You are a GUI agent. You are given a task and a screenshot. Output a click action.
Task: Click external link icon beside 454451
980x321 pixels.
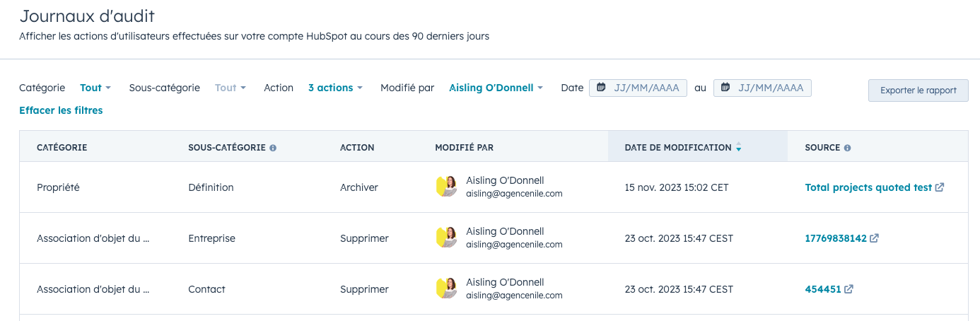pos(848,289)
